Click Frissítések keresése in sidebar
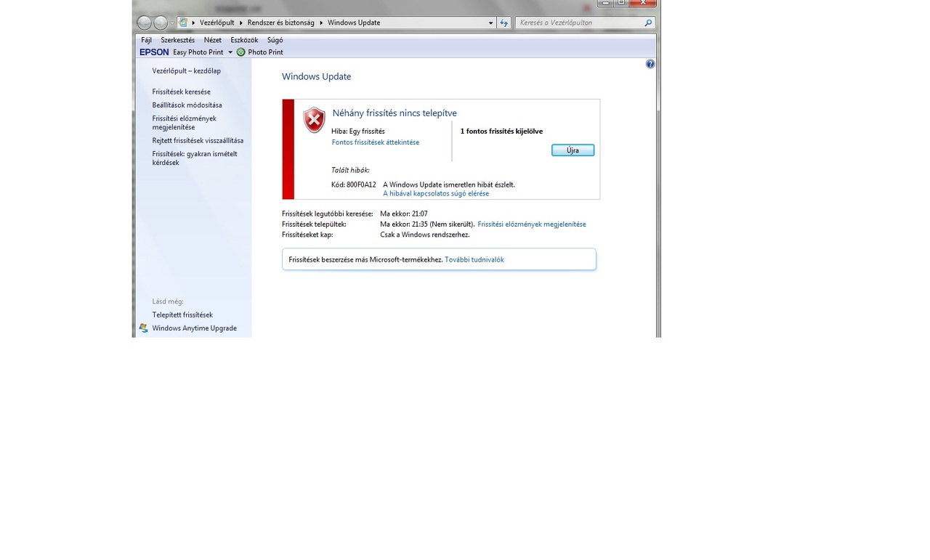The image size is (930, 560). (x=182, y=92)
